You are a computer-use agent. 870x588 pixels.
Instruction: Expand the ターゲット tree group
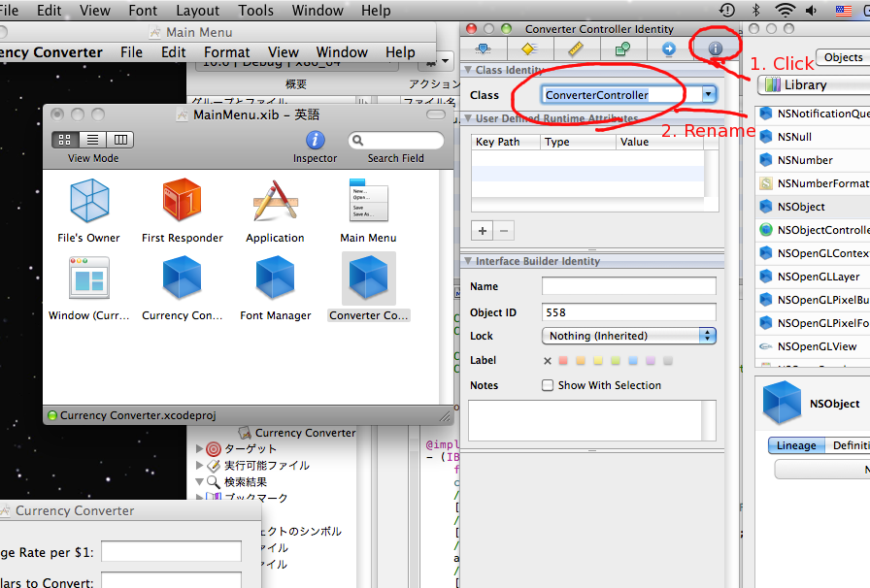199,449
